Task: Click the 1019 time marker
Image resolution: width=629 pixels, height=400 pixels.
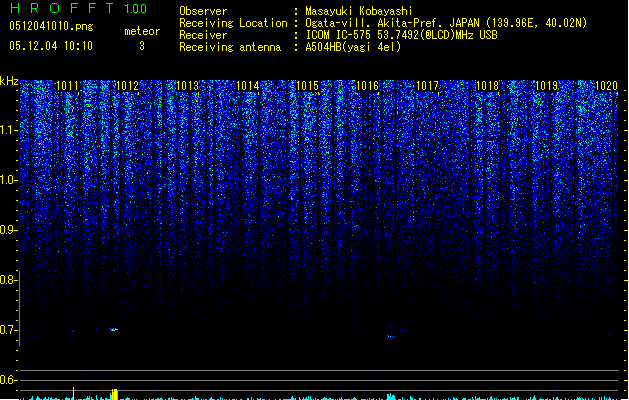Action: (x=547, y=86)
